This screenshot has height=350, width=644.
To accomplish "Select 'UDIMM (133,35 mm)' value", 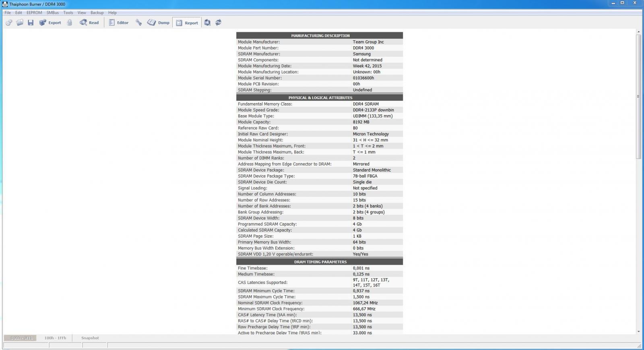I will (373, 116).
